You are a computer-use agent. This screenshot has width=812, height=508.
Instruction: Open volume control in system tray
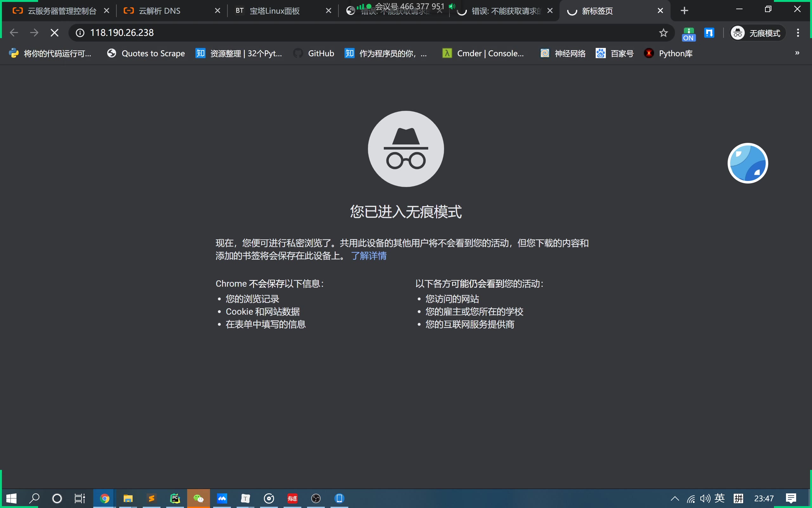coord(705,498)
